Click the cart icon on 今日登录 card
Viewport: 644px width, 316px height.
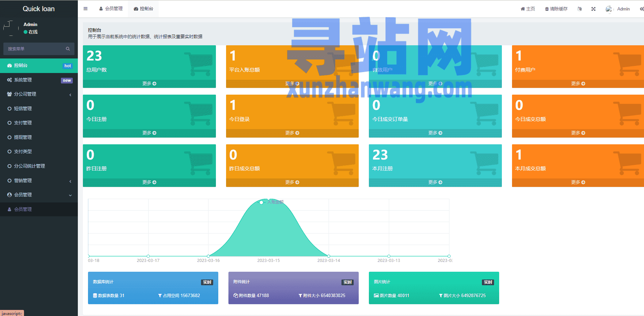point(341,114)
